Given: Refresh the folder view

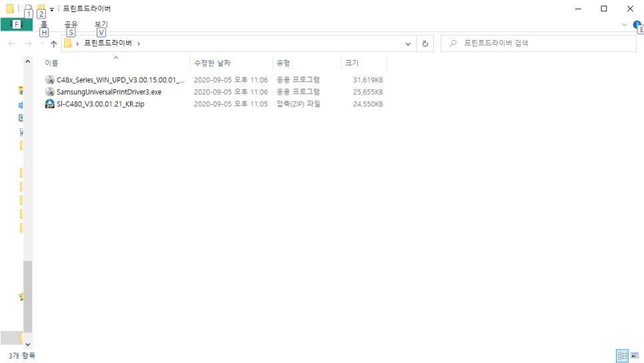Looking at the screenshot, I should coord(425,43).
